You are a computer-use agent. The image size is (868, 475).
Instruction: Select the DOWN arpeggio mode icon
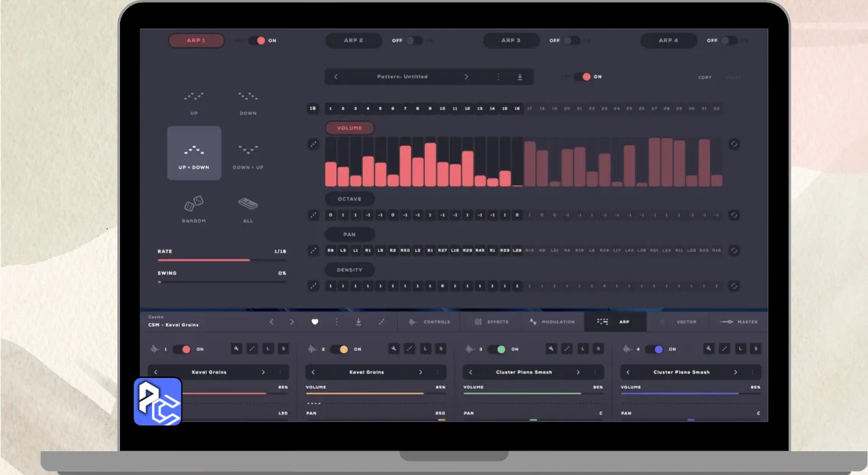click(x=248, y=96)
